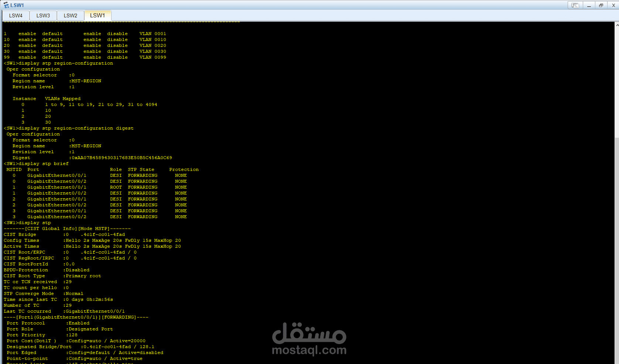Click the "CIST RootPortId" label
The height and width of the screenshot is (364, 619).
26,264
